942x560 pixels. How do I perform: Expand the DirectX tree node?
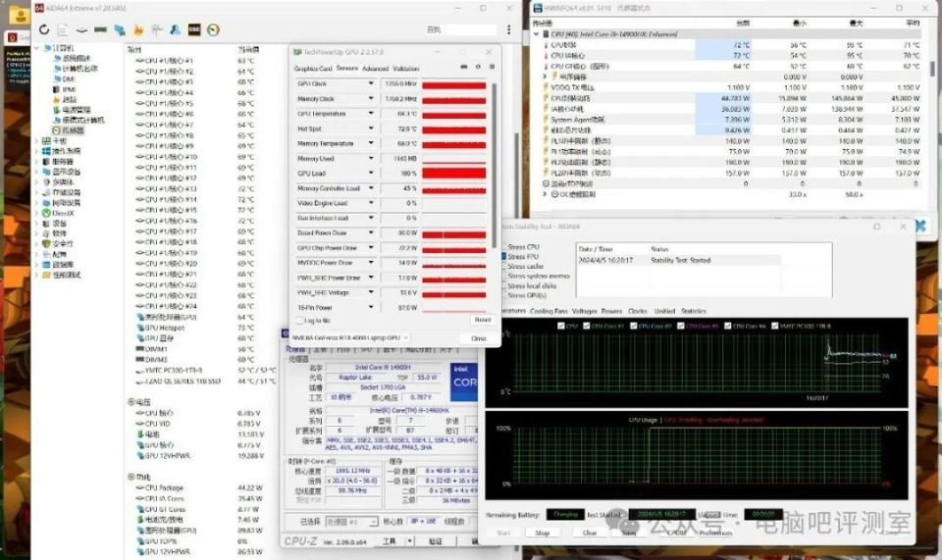point(37,212)
